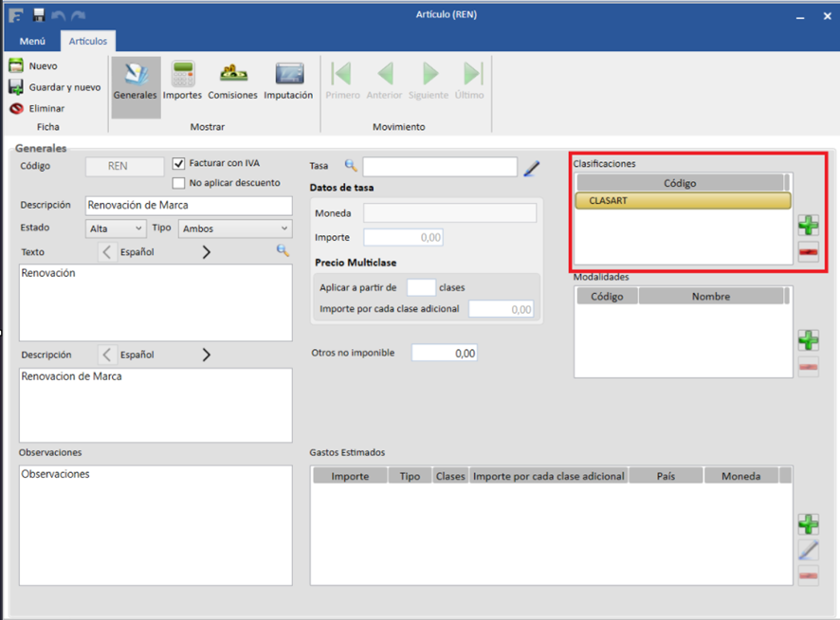Toggle the Facturar con IVA checkbox

pyautogui.click(x=178, y=163)
